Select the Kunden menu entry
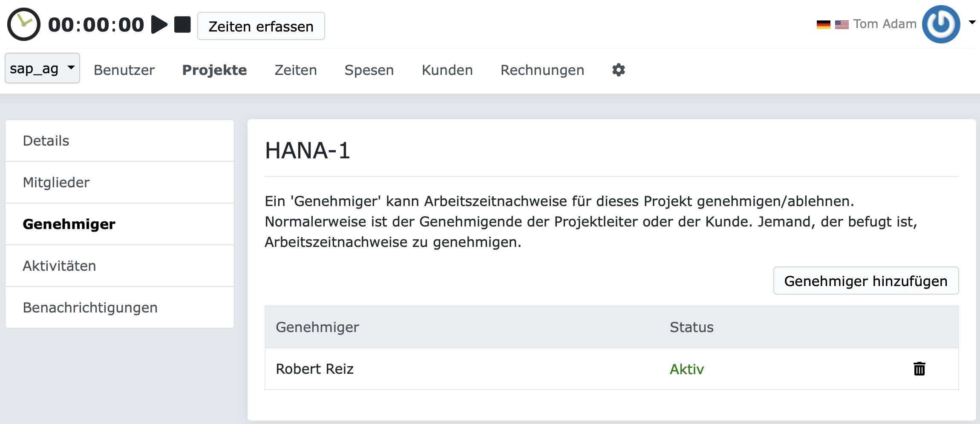Viewport: 980px width, 424px height. pyautogui.click(x=447, y=70)
